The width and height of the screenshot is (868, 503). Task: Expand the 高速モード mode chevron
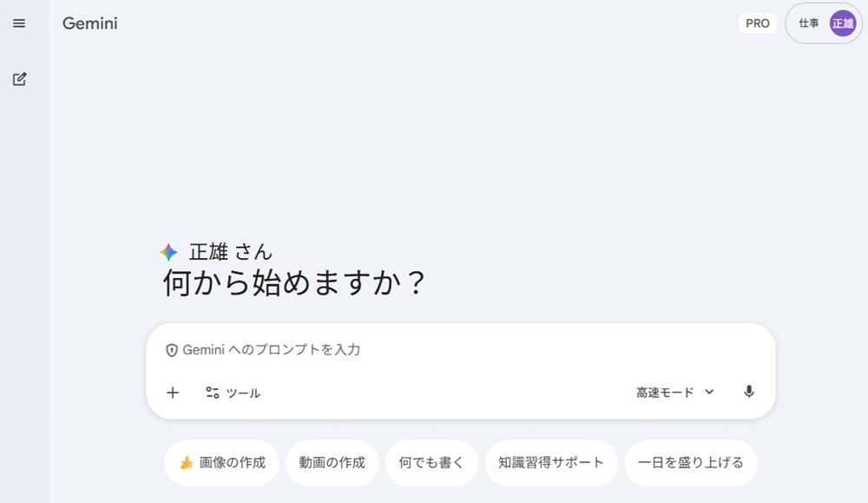(709, 392)
